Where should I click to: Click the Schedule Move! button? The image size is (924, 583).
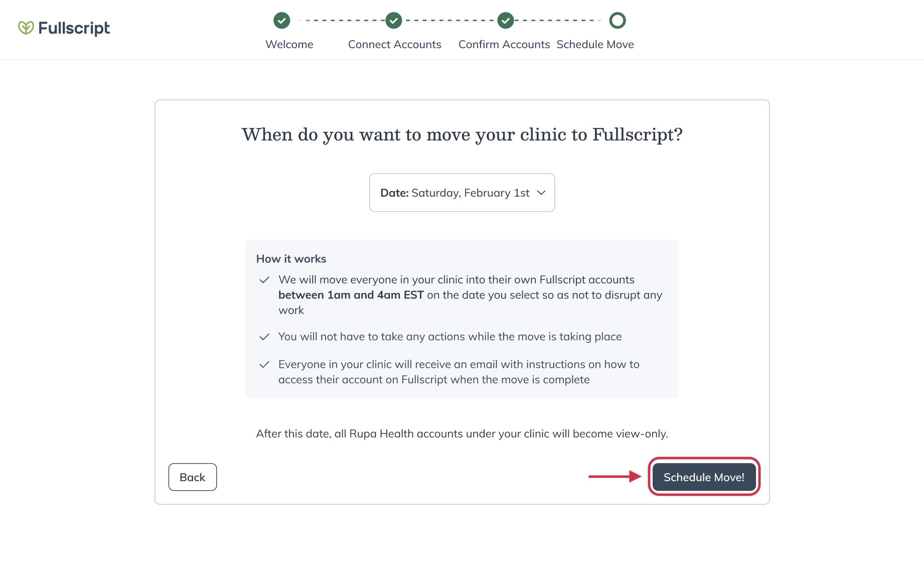pos(704,477)
